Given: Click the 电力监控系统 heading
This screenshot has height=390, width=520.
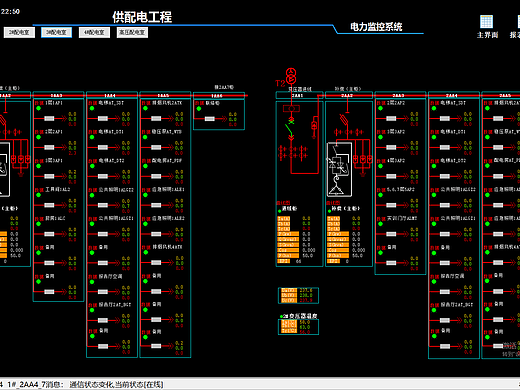Looking at the screenshot, I should 376,27.
